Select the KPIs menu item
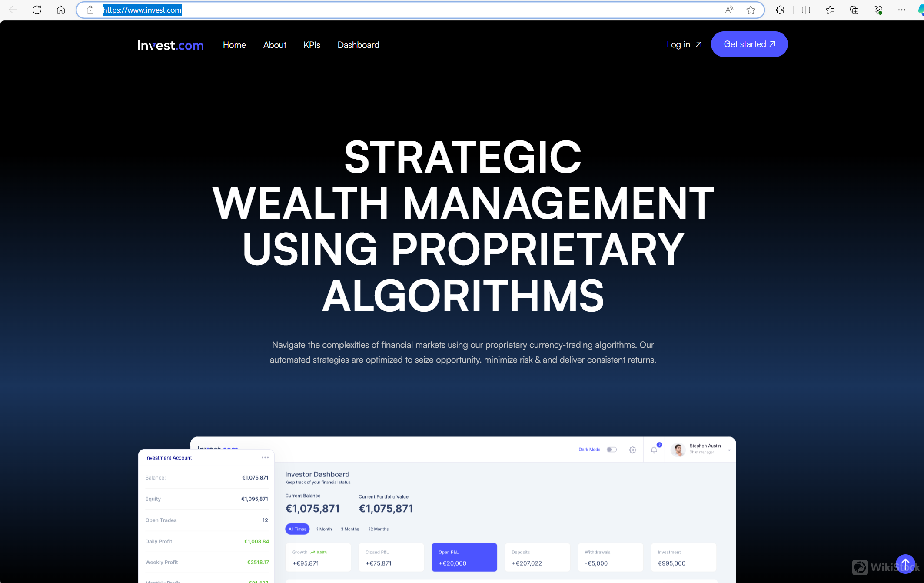Viewport: 924px width, 583px height. pyautogui.click(x=311, y=44)
